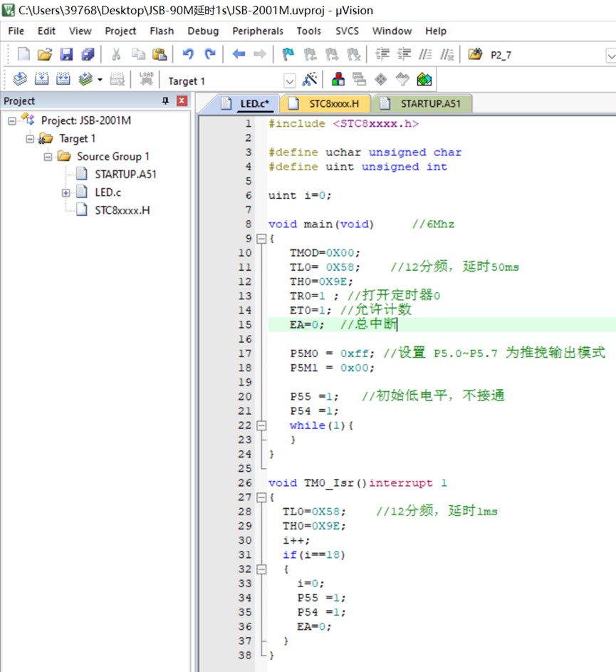This screenshot has height=672, width=616.
Task: Collapse Target 1 tree node
Action: (30, 139)
